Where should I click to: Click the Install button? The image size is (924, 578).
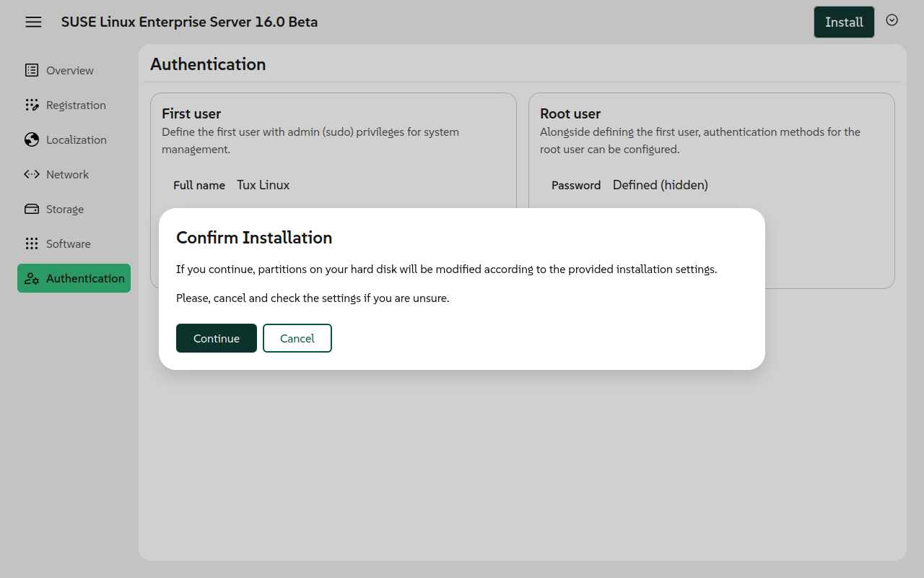pyautogui.click(x=843, y=22)
